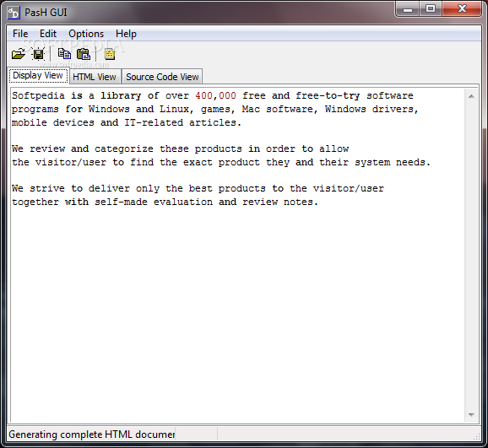
Task: Switch to the Source Code View tab
Action: (x=162, y=77)
